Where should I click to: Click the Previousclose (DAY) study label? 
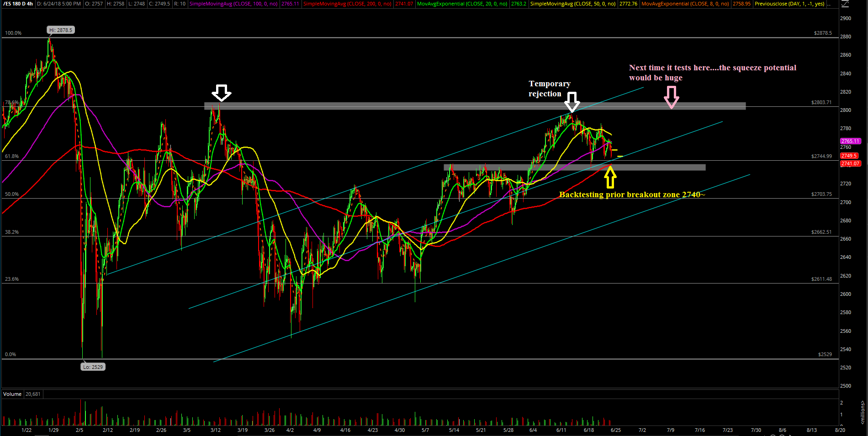789,4
